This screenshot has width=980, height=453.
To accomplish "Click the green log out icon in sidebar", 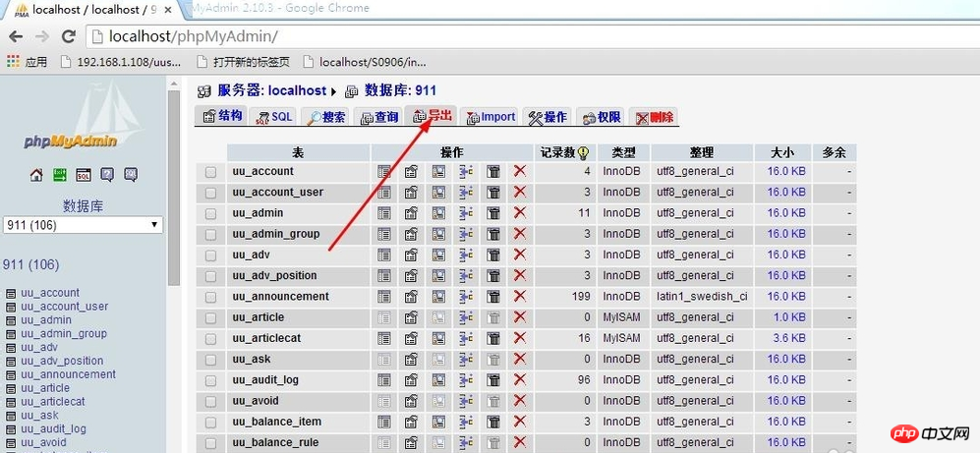I will (x=60, y=175).
